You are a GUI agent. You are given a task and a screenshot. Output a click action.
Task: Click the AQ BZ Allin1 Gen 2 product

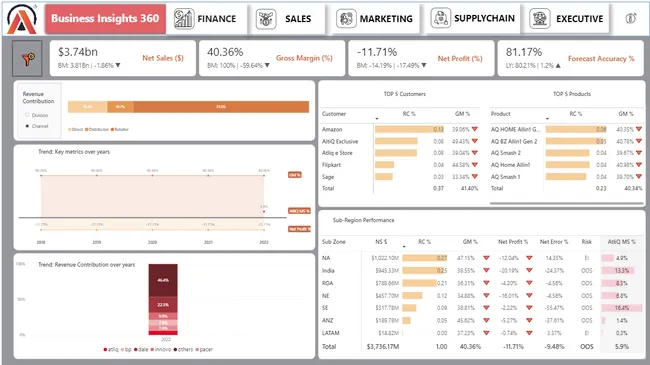514,141
